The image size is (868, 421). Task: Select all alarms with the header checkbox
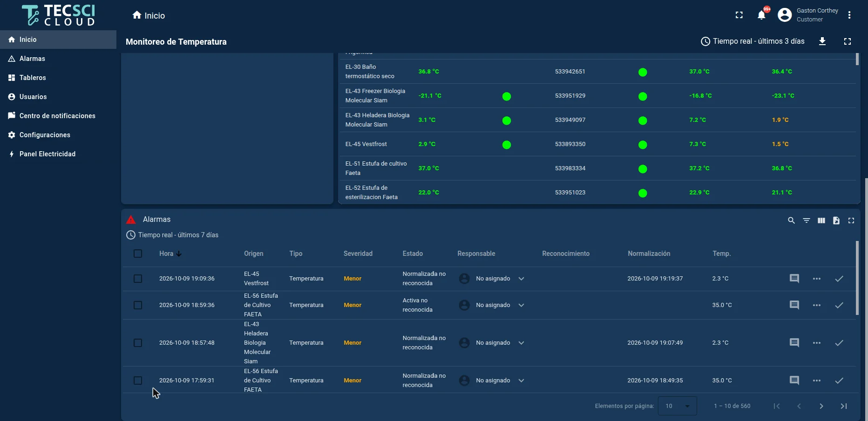tap(138, 254)
